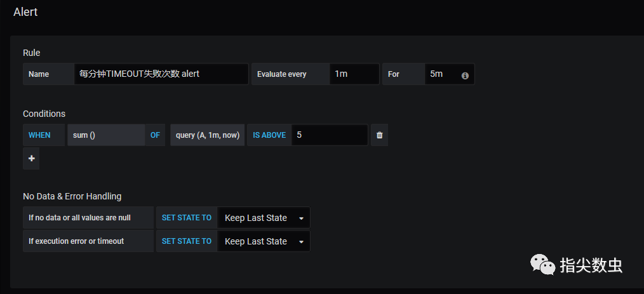Viewport: 644px width, 294px height.
Task: Select Keep Last State for execution error
Action: 264,241
